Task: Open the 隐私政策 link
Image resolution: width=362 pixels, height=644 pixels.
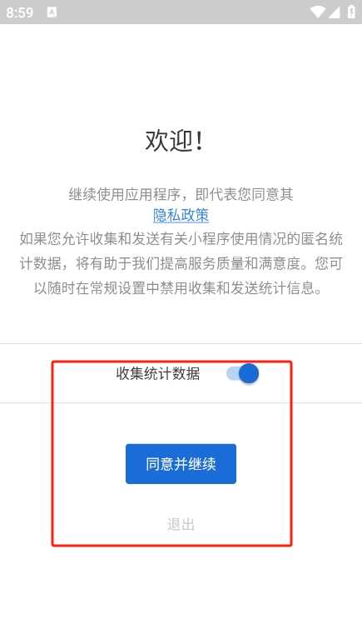Action: click(x=181, y=215)
